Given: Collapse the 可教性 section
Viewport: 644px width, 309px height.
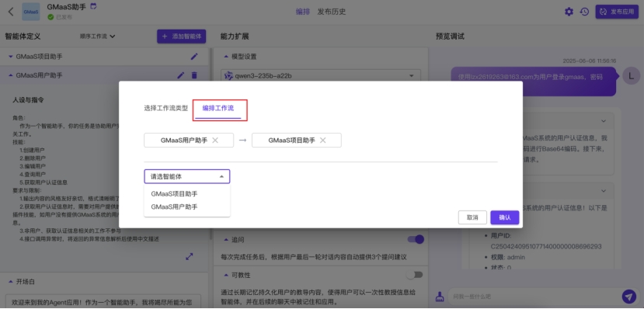Looking at the screenshot, I should [226, 275].
